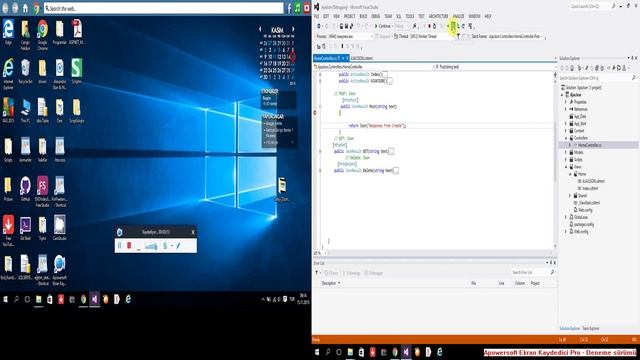Viewport: 640px width, 360px height.
Task: Click the Search the web box on desktop
Action: click(x=163, y=8)
